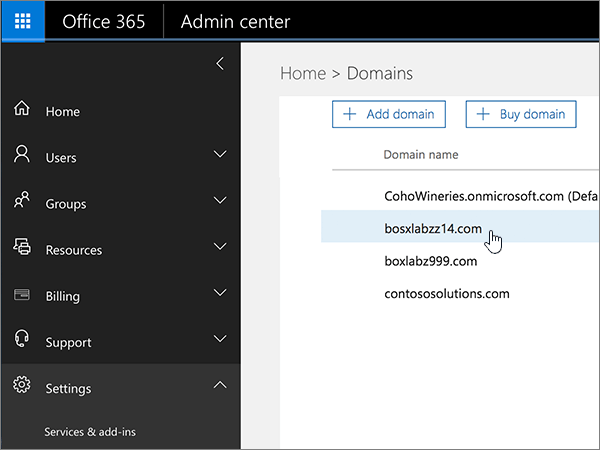Click the Support headset icon
This screenshot has width=600, height=450.
pyautogui.click(x=21, y=341)
